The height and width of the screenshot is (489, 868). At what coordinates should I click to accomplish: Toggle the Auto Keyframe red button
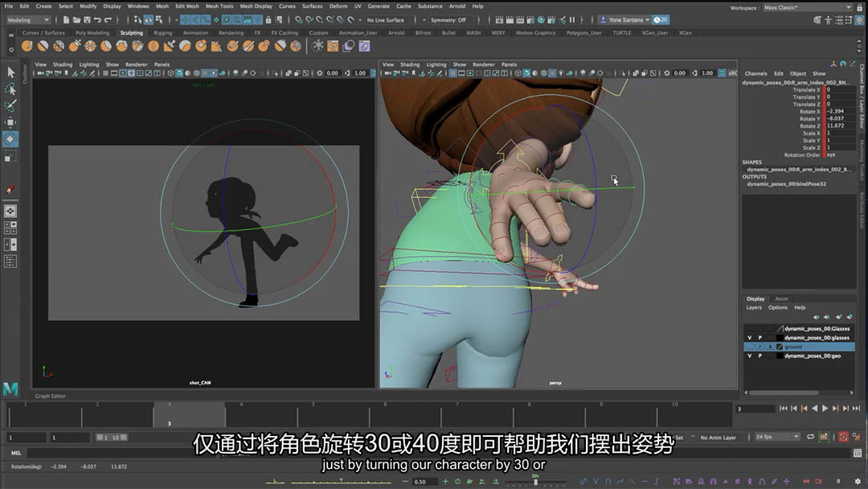(843, 437)
